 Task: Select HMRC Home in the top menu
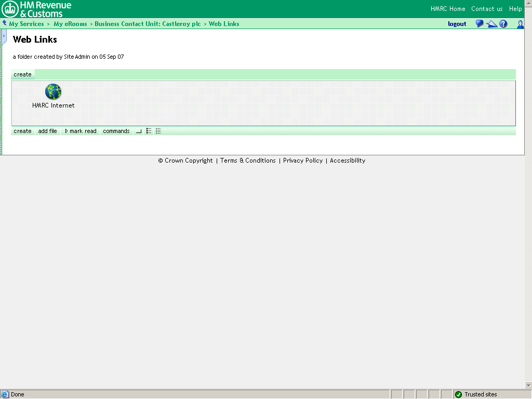pos(448,9)
